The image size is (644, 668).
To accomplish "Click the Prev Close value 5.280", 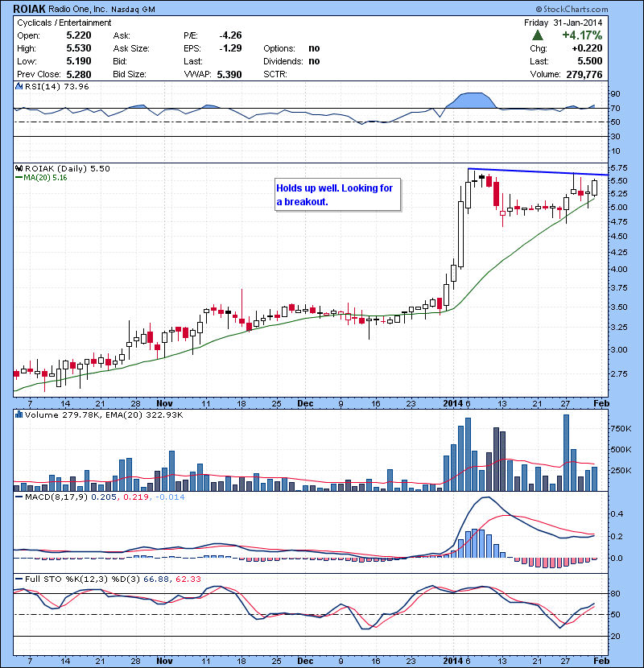I will point(79,75).
